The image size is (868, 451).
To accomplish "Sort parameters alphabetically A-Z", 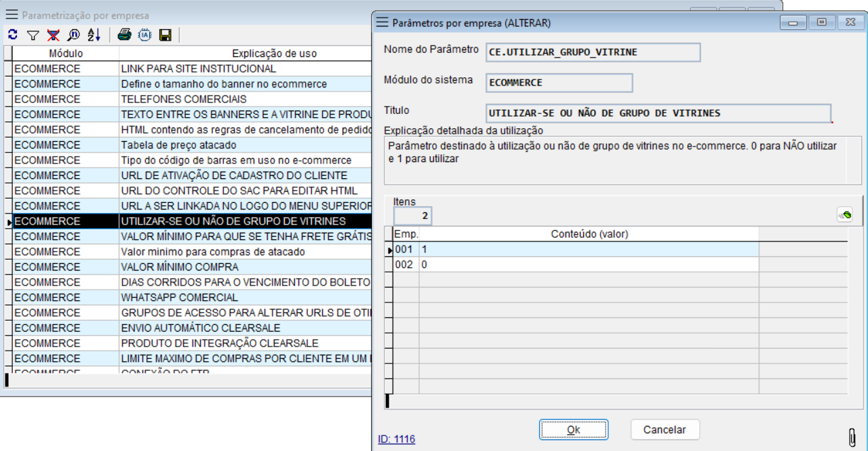I will pyautogui.click(x=94, y=35).
